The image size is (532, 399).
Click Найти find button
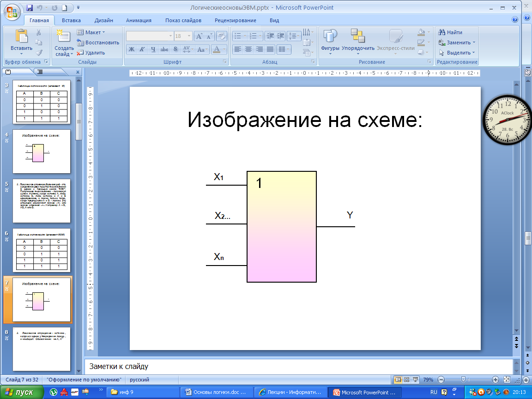click(450, 32)
